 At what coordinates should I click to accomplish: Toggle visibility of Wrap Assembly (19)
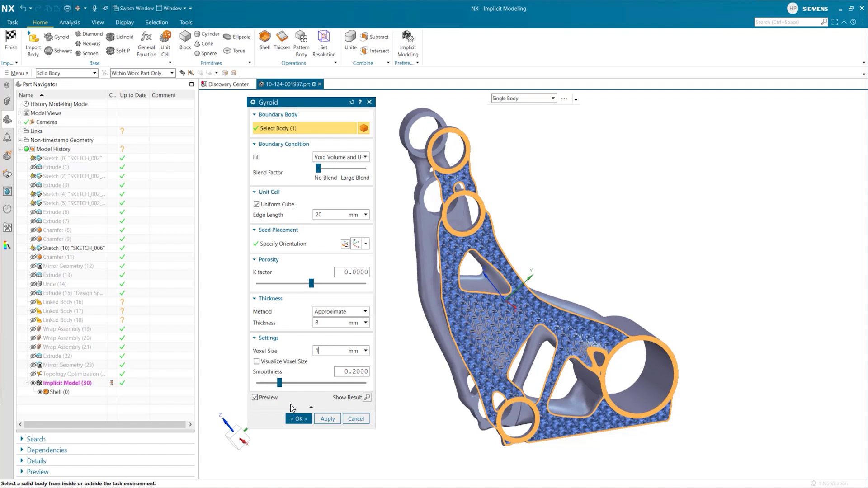click(x=33, y=329)
